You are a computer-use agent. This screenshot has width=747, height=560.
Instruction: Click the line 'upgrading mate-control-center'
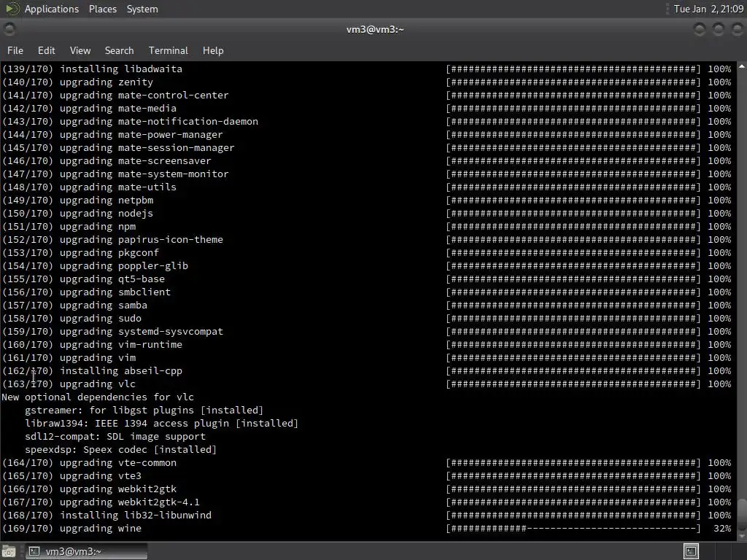point(115,96)
